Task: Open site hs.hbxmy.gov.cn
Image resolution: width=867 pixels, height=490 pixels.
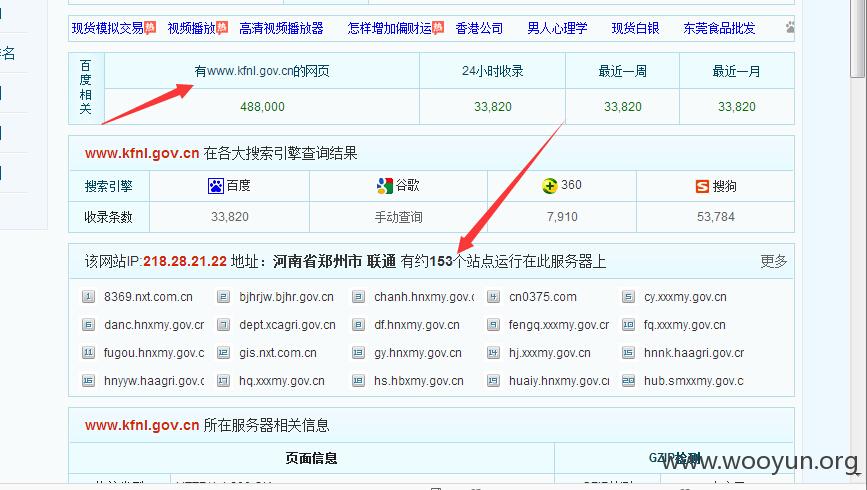Action: [x=419, y=381]
